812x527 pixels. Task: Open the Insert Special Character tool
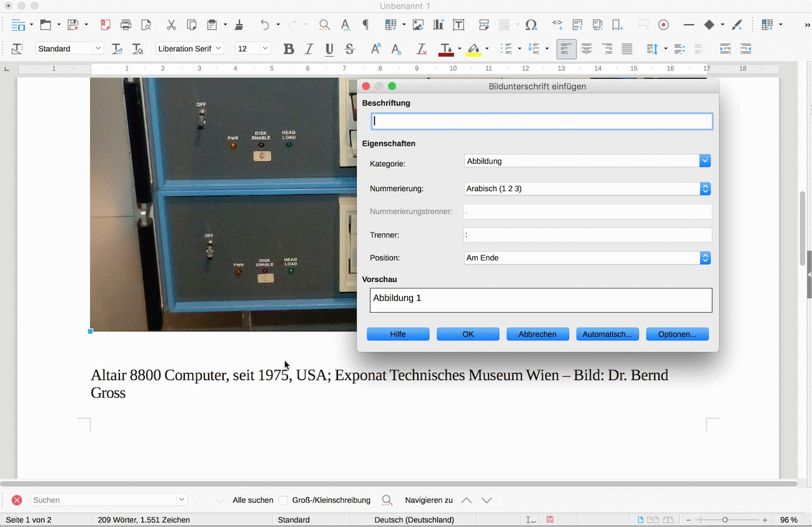point(532,24)
